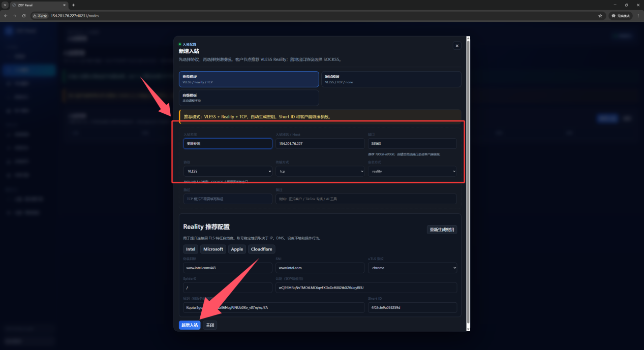The image size is (644, 350).
Task: Select the 测试模板 VLESS / TCP / none template
Action: click(x=391, y=79)
